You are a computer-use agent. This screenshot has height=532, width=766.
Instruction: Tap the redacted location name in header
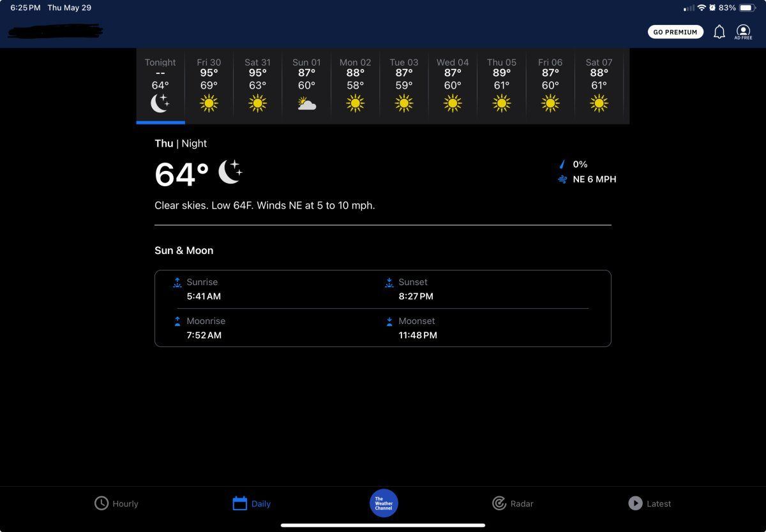pos(56,30)
